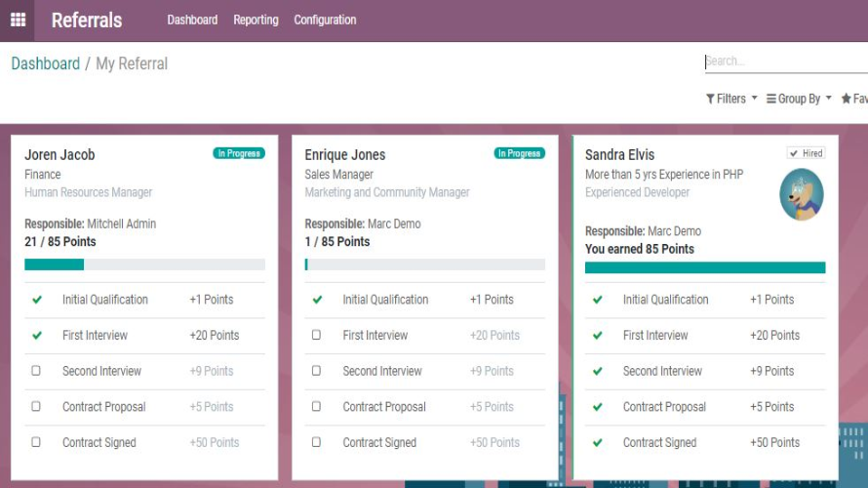Toggle Joren Jacob's Second Interview checkbox
Viewport: 868px width, 488px height.
click(x=36, y=371)
